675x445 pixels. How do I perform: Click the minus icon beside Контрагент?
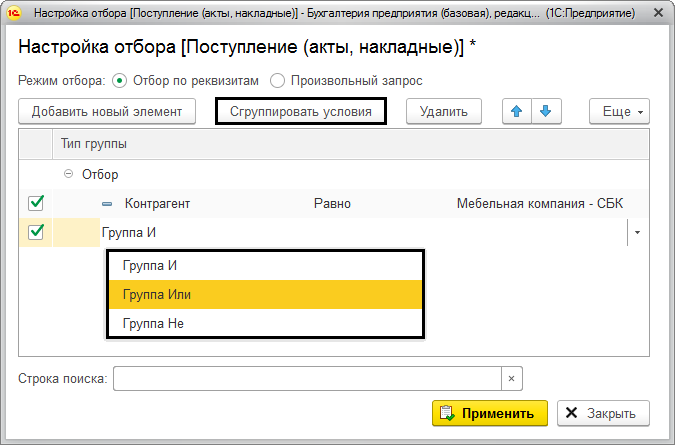click(x=107, y=204)
